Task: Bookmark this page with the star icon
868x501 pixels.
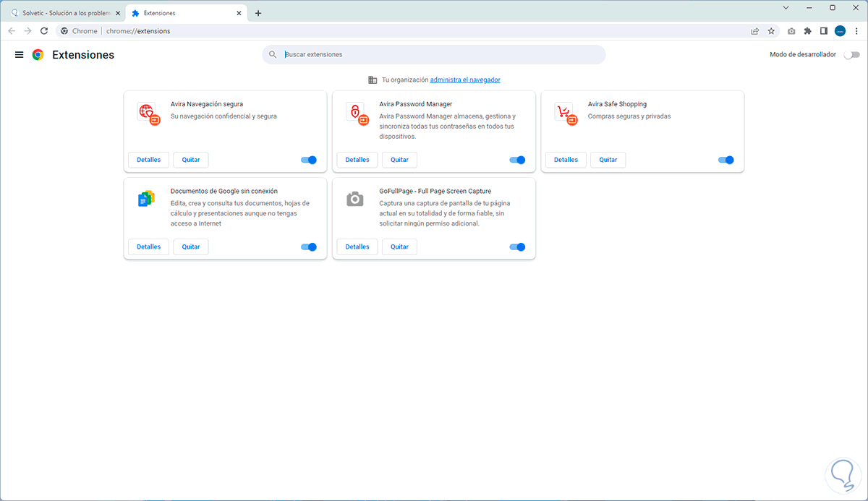Action: (771, 31)
